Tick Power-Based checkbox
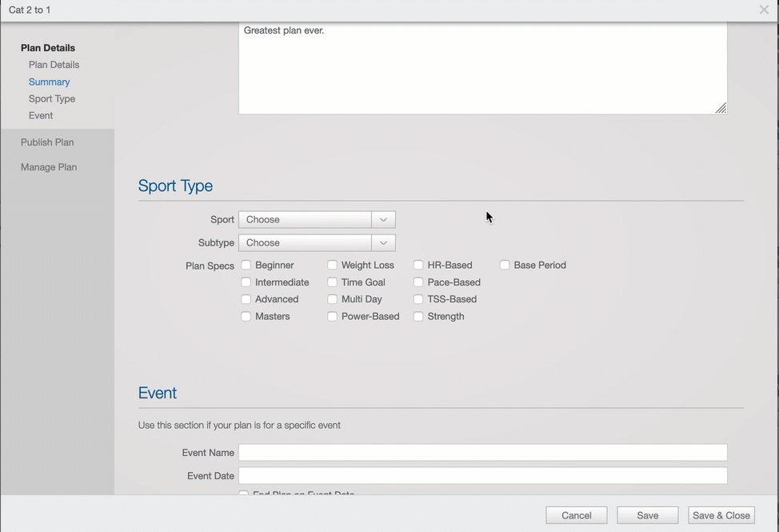779x532 pixels. point(332,317)
